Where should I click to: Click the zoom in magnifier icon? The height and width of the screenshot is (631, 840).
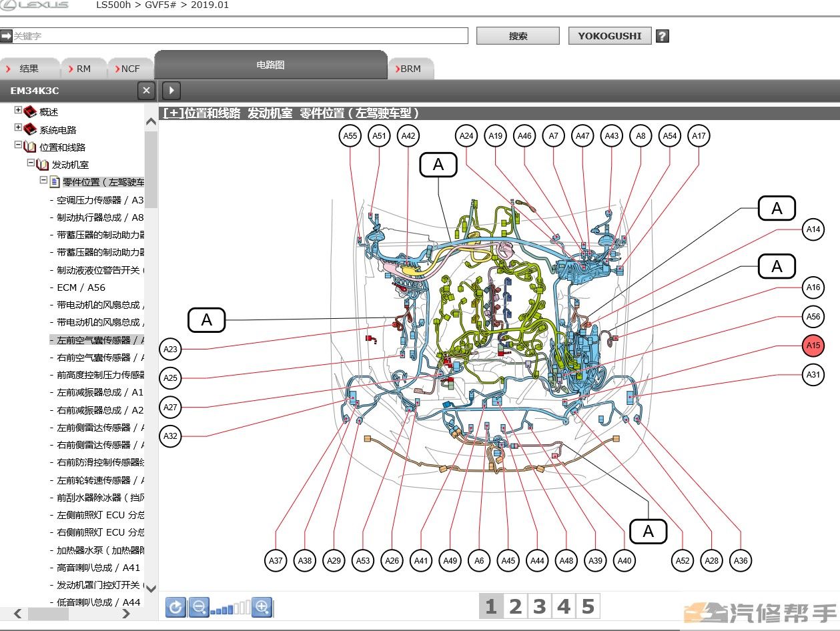click(262, 607)
